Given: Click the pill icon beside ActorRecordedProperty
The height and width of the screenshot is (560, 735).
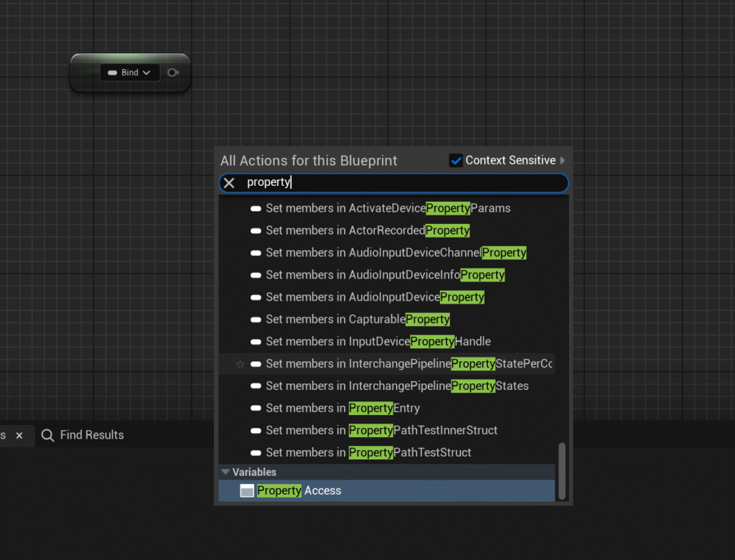Looking at the screenshot, I should pos(256,230).
